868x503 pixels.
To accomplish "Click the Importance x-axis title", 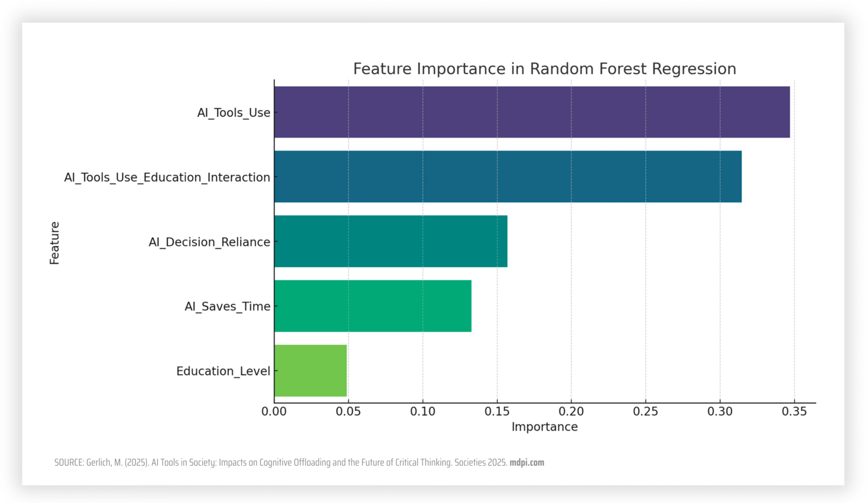I will coord(545,427).
